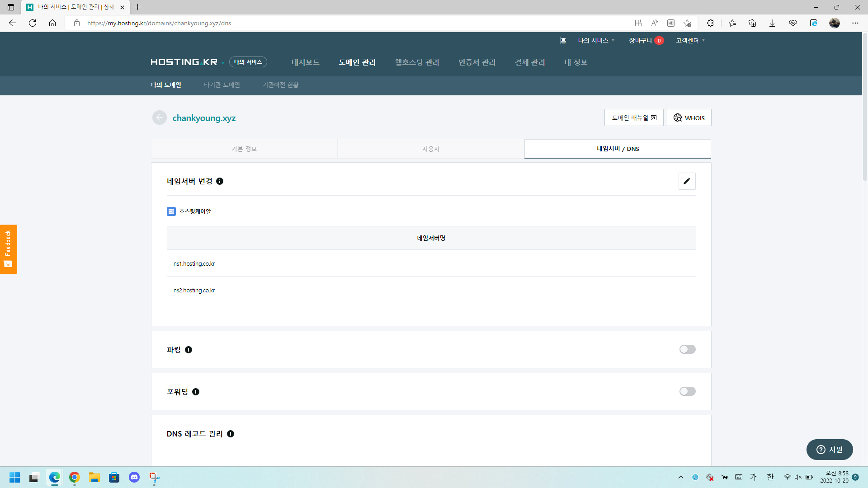The height and width of the screenshot is (488, 868).
Task: Open the orange Feedback side widget
Action: coord(8,249)
